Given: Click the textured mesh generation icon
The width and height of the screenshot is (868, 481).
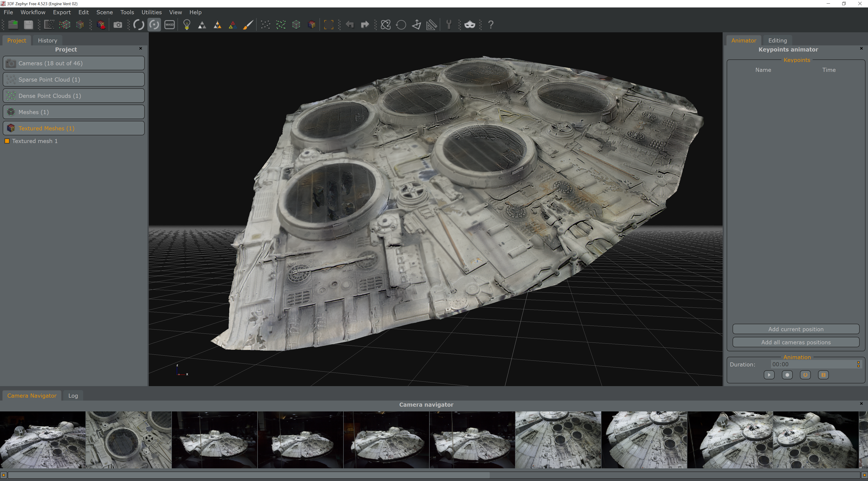Looking at the screenshot, I should tap(80, 25).
